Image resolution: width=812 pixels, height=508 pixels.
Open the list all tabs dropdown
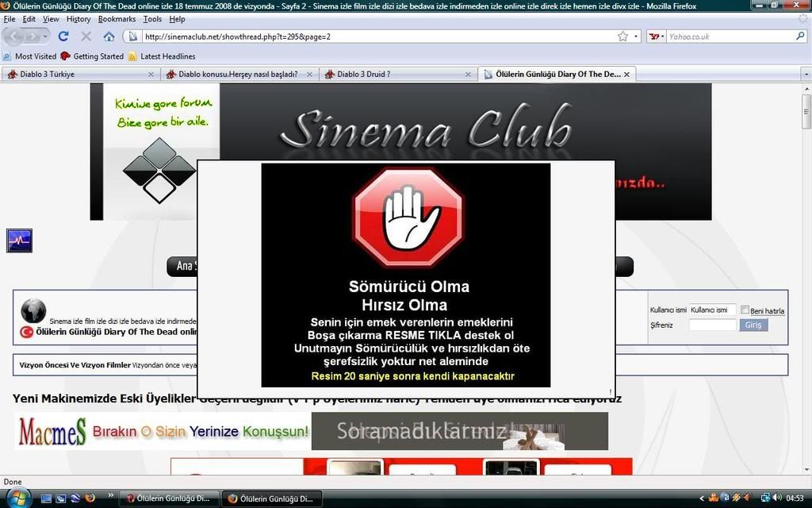pyautogui.click(x=806, y=75)
